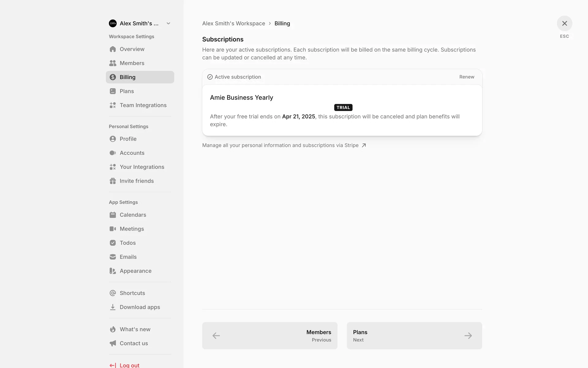Click the Log out arrow icon
588x368 pixels.
tap(113, 365)
